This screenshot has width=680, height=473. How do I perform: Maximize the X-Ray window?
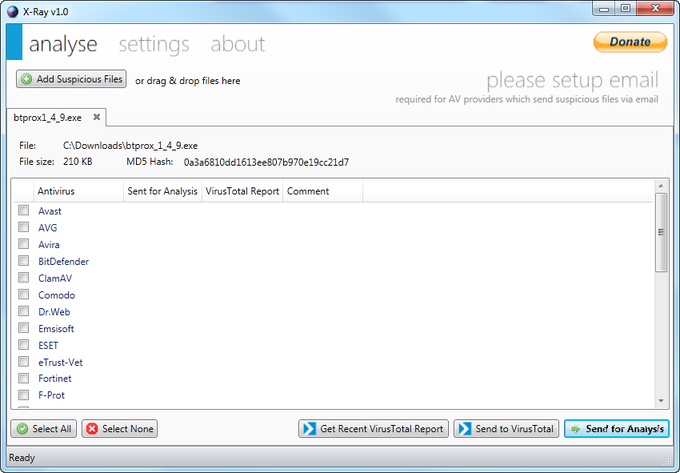coord(626,9)
